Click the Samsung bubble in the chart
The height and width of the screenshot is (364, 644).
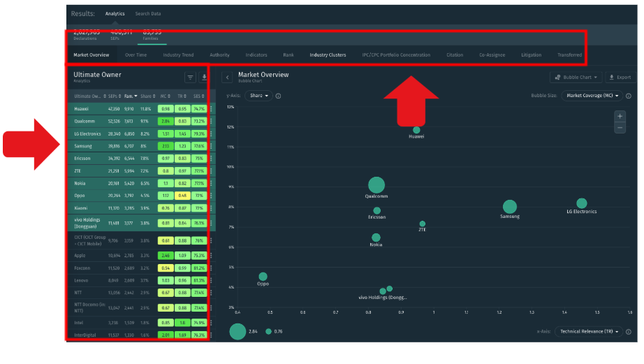[x=510, y=207]
